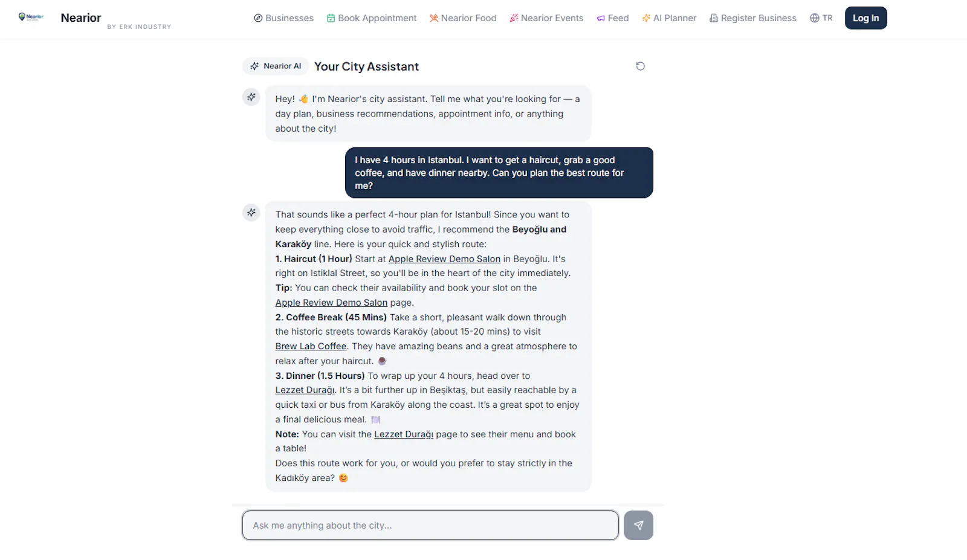Click the Nearior brand name
967x560 pixels.
pyautogui.click(x=81, y=18)
